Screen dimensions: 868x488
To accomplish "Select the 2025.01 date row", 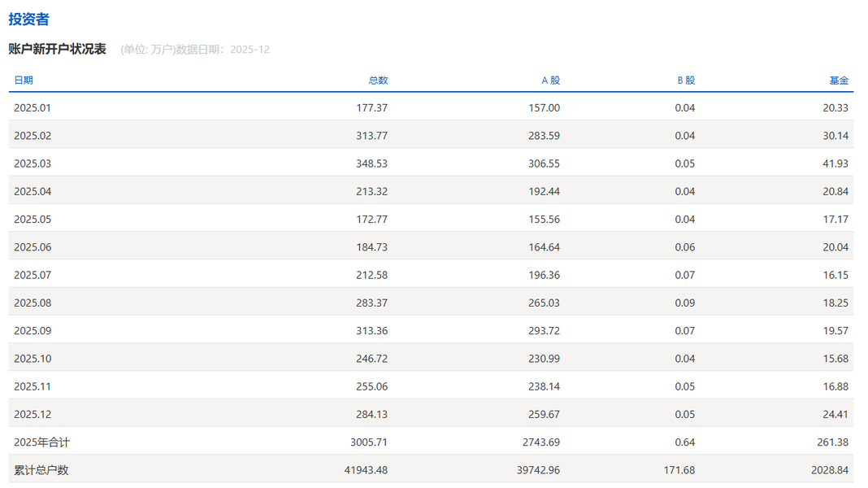I will (33, 108).
